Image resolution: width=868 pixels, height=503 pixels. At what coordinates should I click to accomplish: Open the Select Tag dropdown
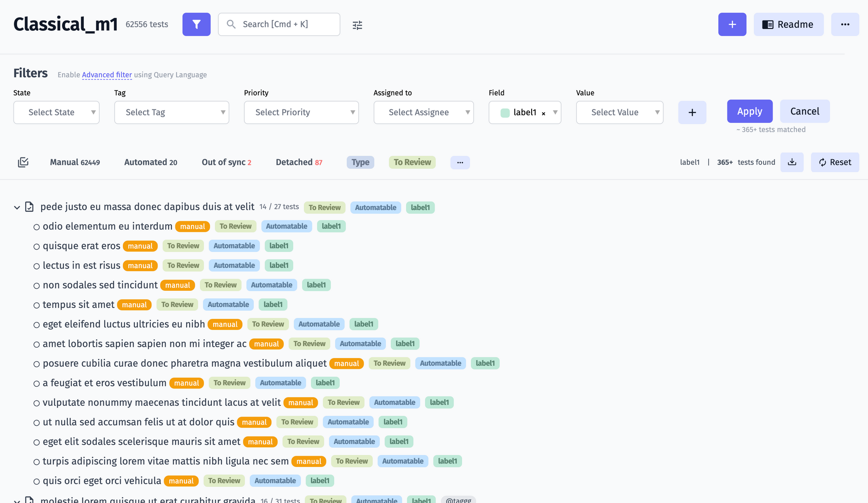pos(171,112)
